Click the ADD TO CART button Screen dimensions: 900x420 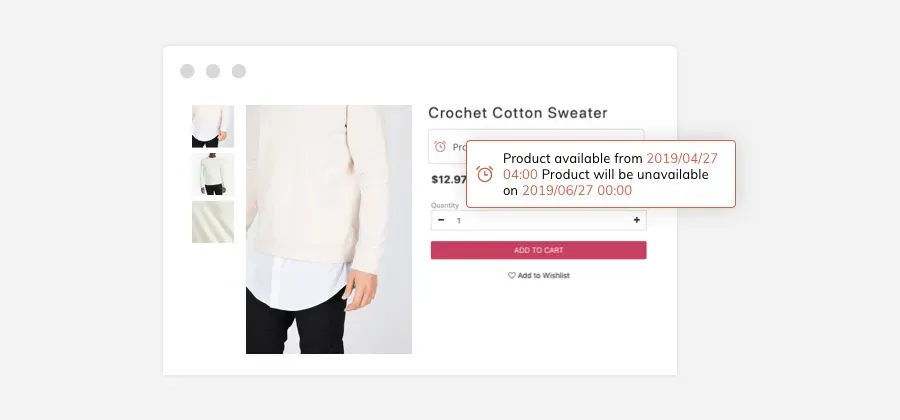pyautogui.click(x=538, y=250)
